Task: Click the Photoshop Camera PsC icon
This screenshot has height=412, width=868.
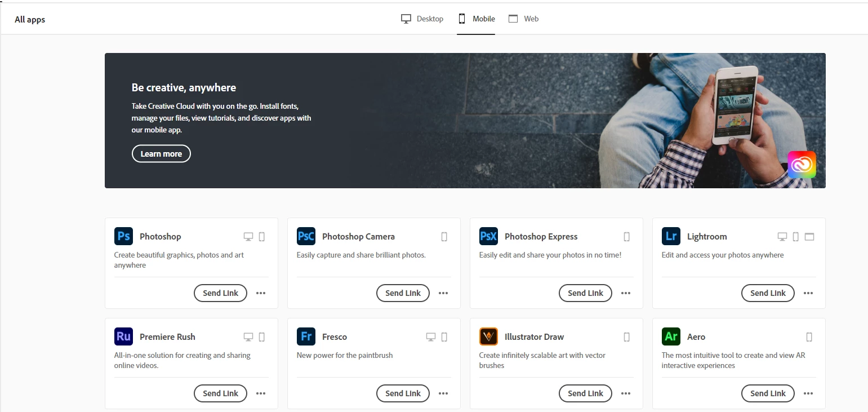Action: pos(306,236)
